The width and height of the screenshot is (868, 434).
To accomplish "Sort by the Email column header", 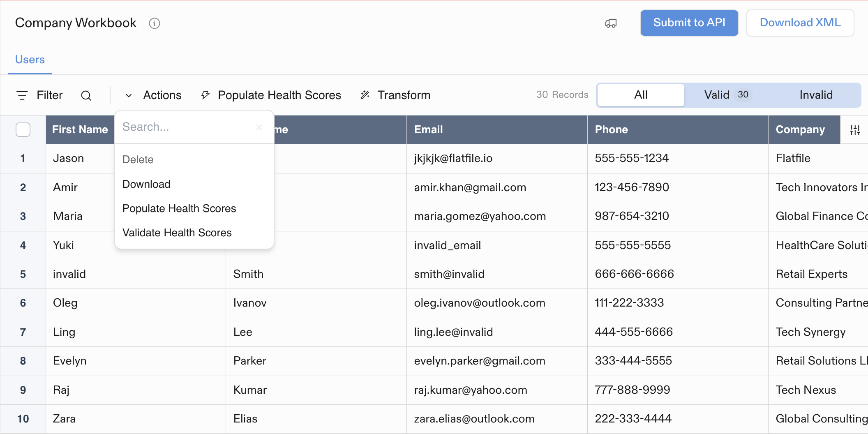I will [x=497, y=130].
